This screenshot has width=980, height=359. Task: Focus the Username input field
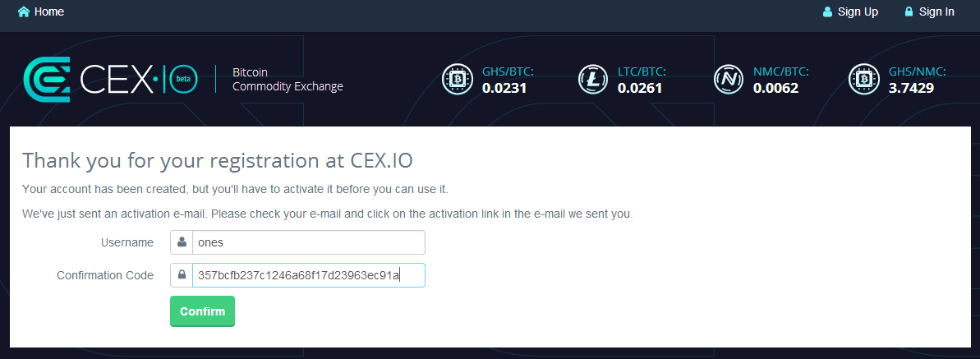(308, 242)
